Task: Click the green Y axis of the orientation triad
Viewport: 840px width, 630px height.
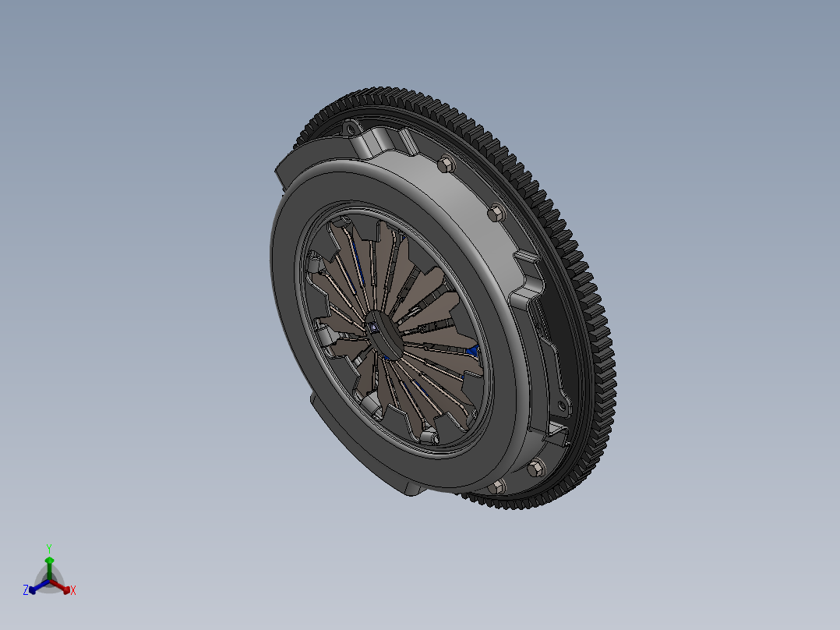Action: (x=49, y=564)
